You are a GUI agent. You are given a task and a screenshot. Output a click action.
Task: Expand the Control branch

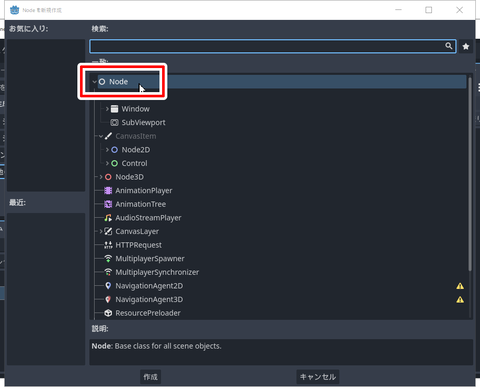[x=107, y=163]
